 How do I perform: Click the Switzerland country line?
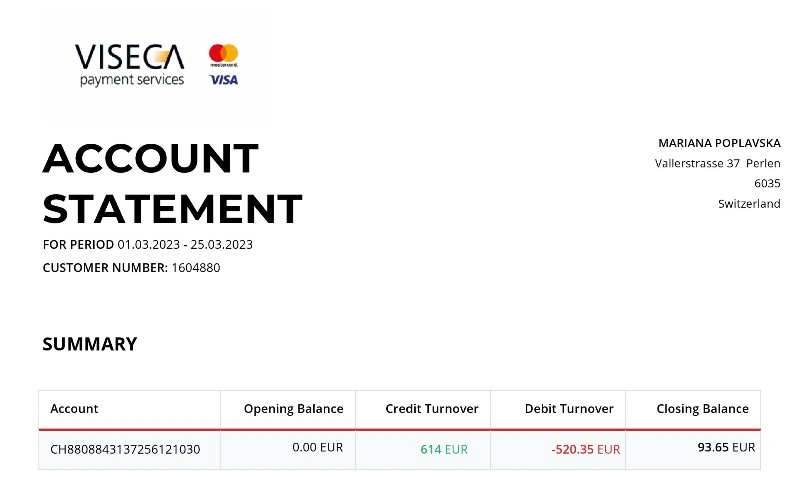pyautogui.click(x=749, y=204)
